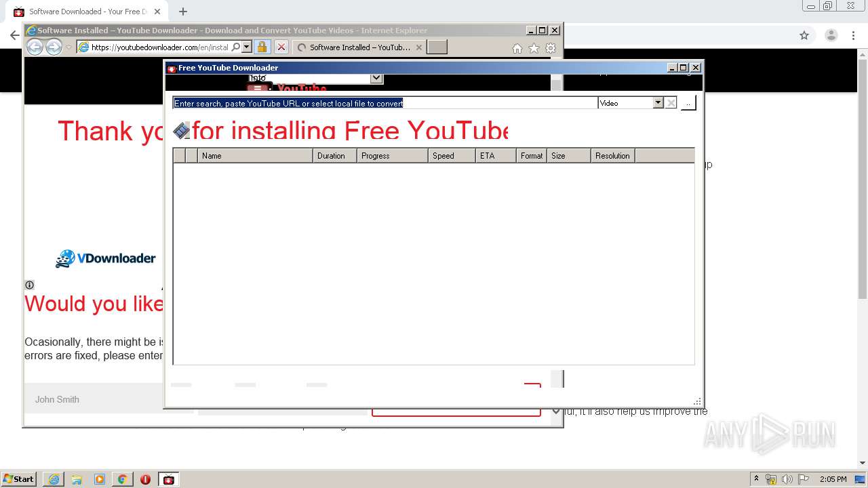Image resolution: width=868 pixels, height=488 pixels.
Task: Click the Action Center flag icon
Action: 804,479
